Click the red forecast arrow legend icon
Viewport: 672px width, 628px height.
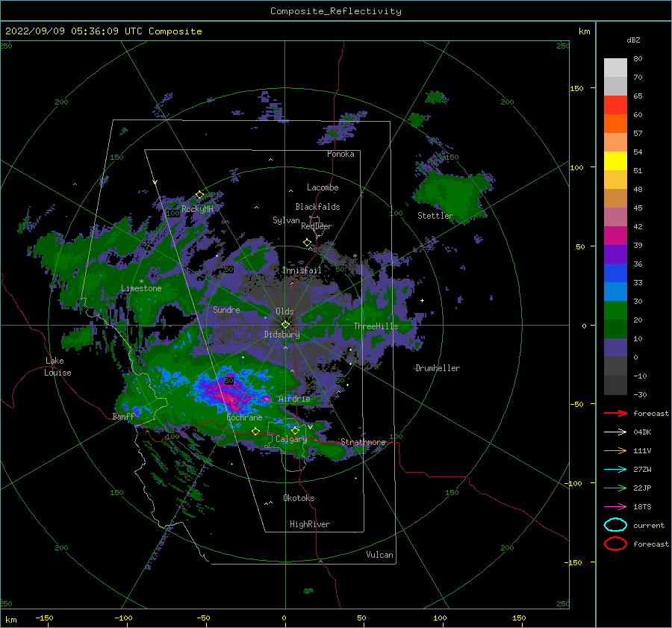[615, 413]
